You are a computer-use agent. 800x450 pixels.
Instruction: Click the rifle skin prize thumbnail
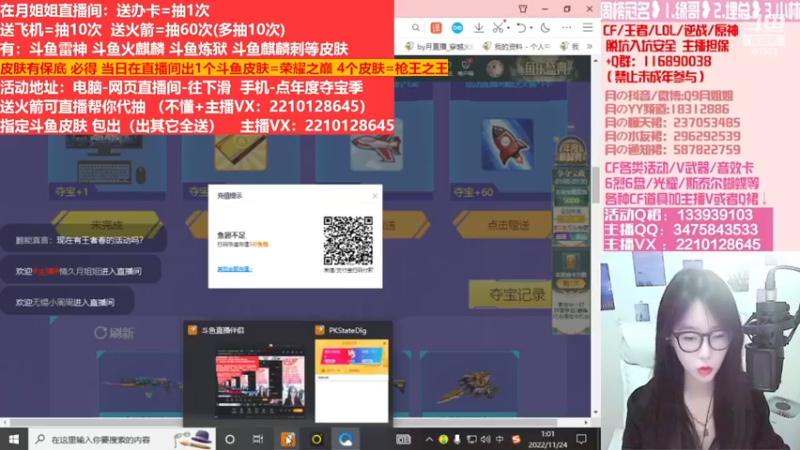[x=140, y=385]
